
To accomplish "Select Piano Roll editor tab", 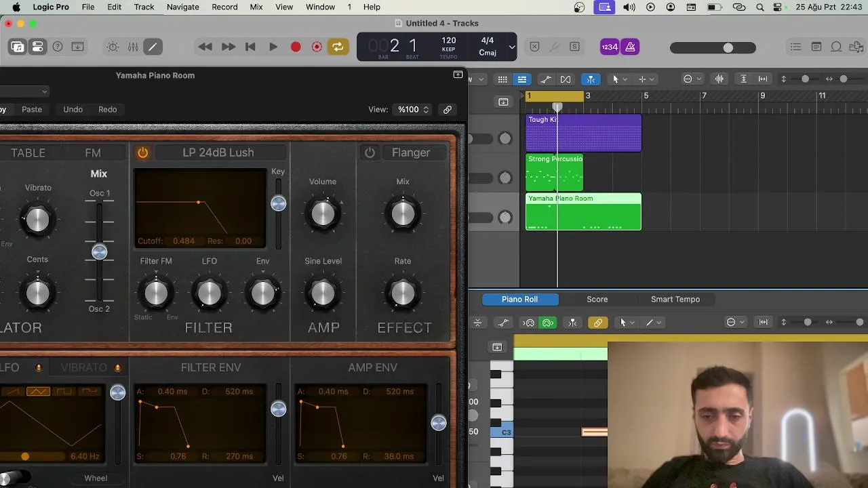I will (519, 299).
